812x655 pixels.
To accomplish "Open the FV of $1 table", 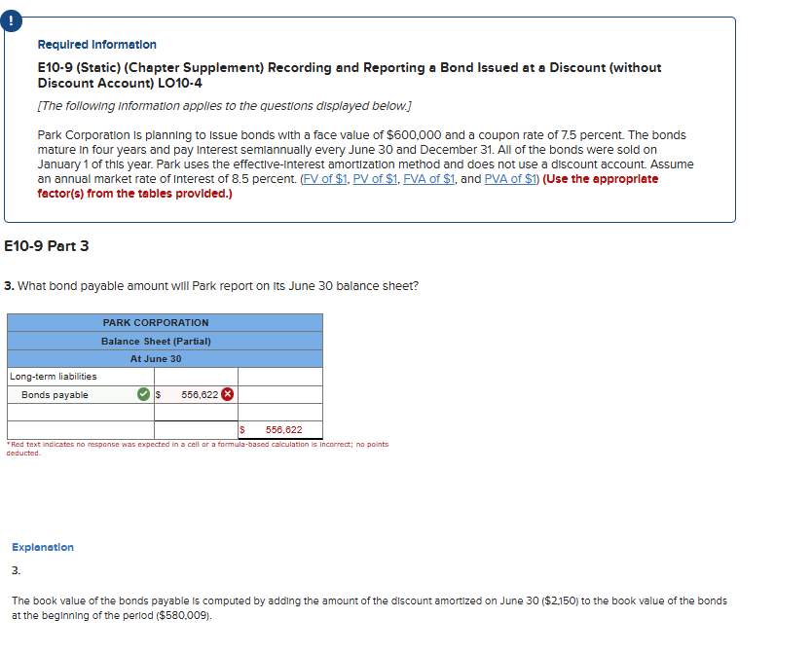I will point(326,177).
